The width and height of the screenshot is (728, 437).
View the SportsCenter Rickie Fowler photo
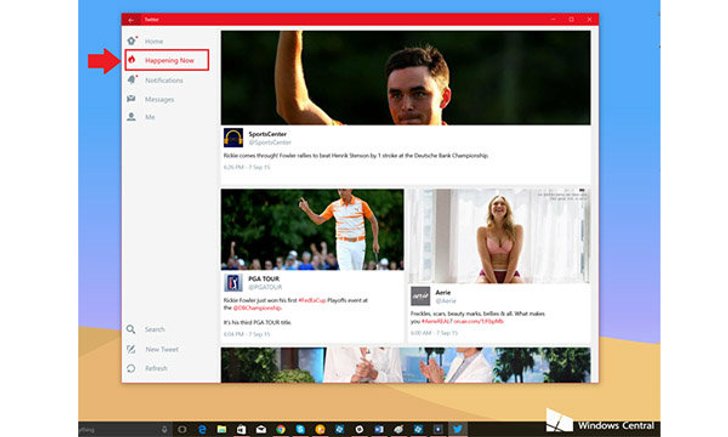(406, 78)
